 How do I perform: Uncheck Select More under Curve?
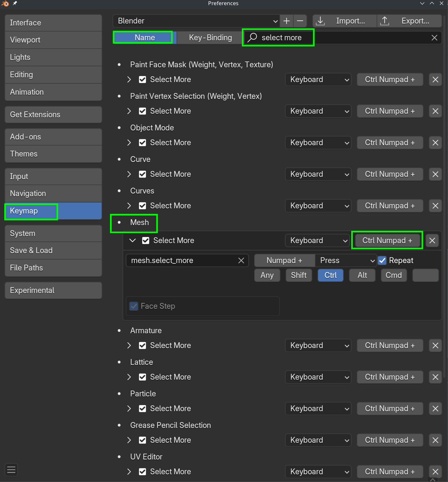[142, 174]
